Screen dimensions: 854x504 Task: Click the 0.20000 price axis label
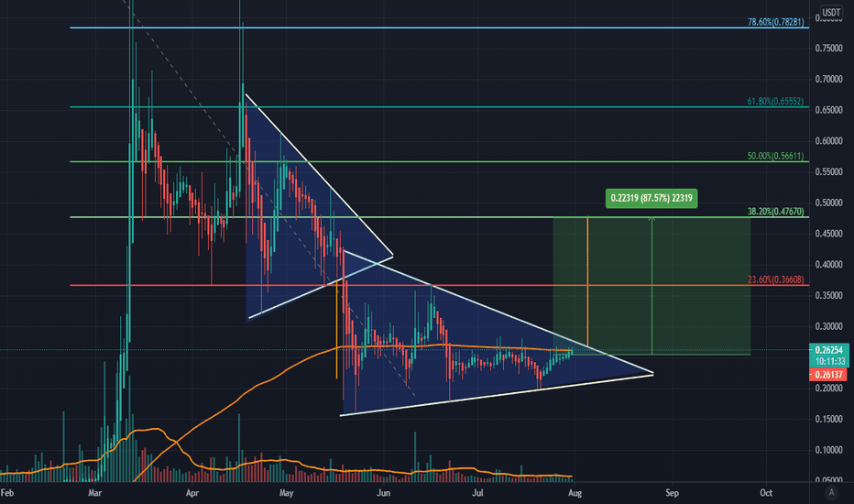click(x=829, y=388)
